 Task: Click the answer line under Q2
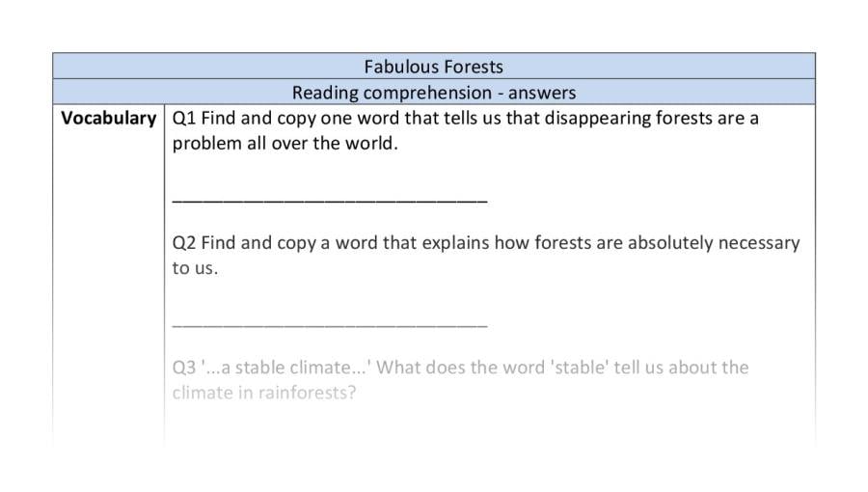pos(330,326)
